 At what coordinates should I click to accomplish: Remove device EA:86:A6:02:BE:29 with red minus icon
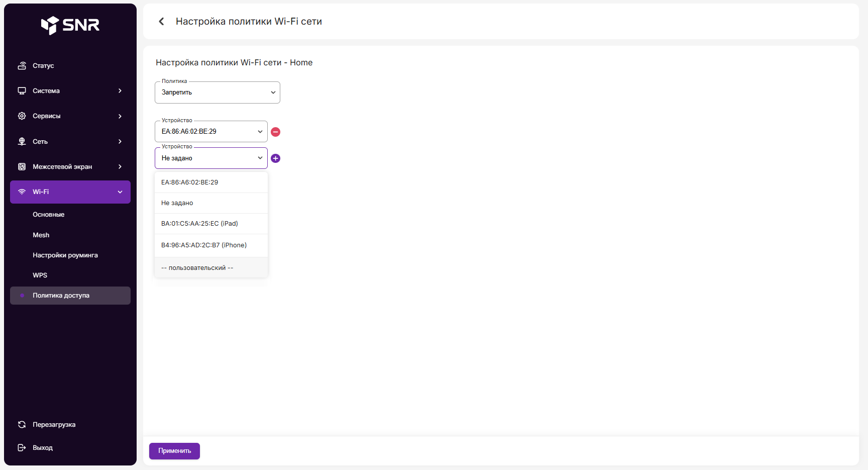pos(275,132)
